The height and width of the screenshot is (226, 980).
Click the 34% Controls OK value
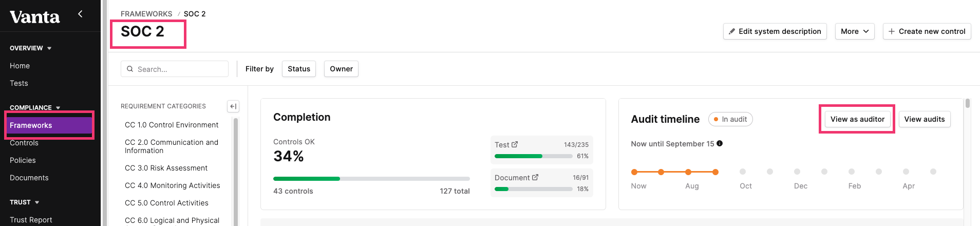(x=289, y=156)
